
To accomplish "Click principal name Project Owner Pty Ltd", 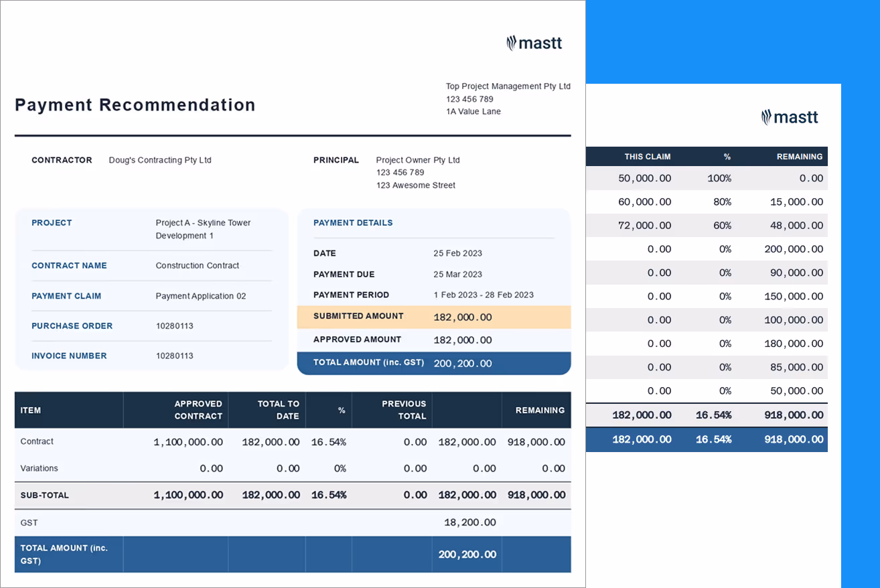I will click(418, 160).
